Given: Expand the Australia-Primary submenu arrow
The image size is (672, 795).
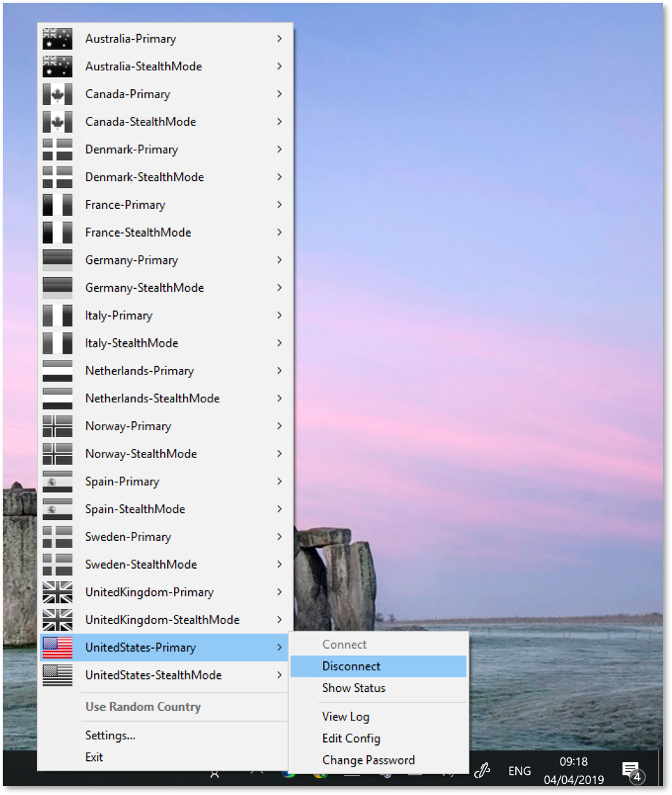Looking at the screenshot, I should click(279, 38).
